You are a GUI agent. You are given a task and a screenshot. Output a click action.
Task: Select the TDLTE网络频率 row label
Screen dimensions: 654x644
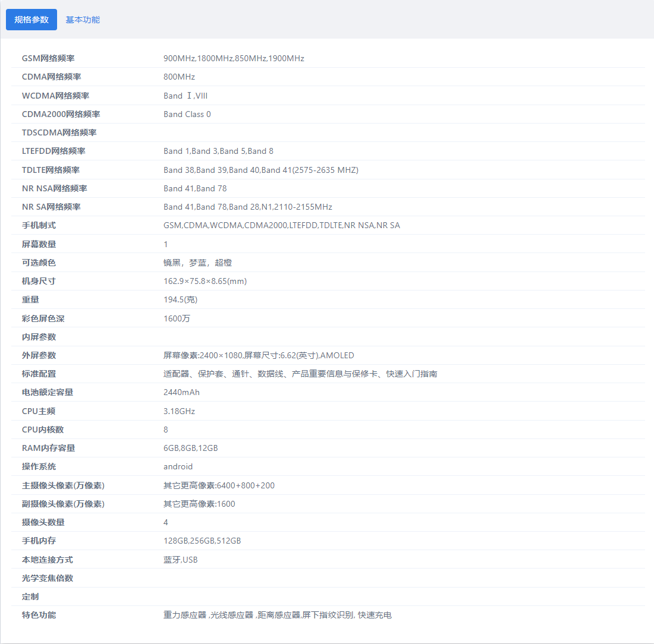click(51, 170)
